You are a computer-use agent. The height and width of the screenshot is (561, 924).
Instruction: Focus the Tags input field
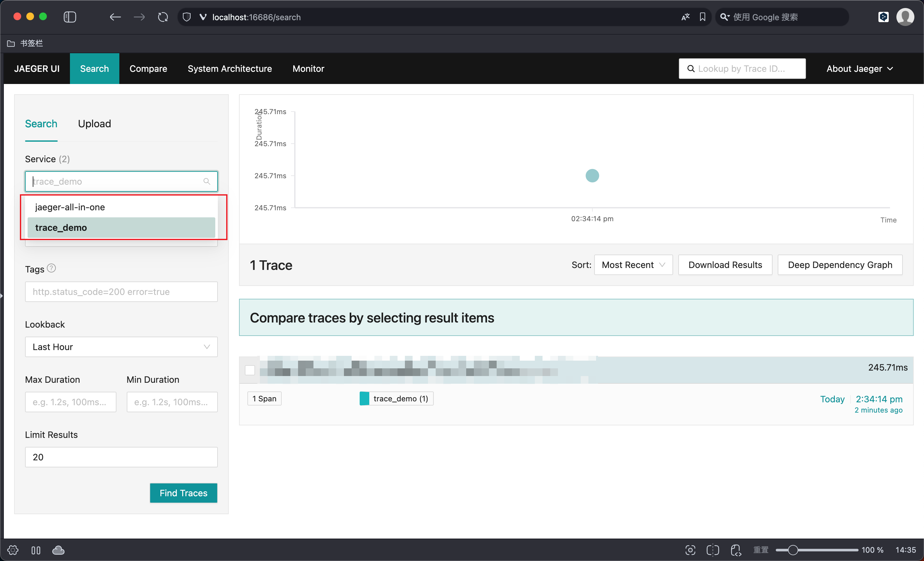click(x=121, y=291)
